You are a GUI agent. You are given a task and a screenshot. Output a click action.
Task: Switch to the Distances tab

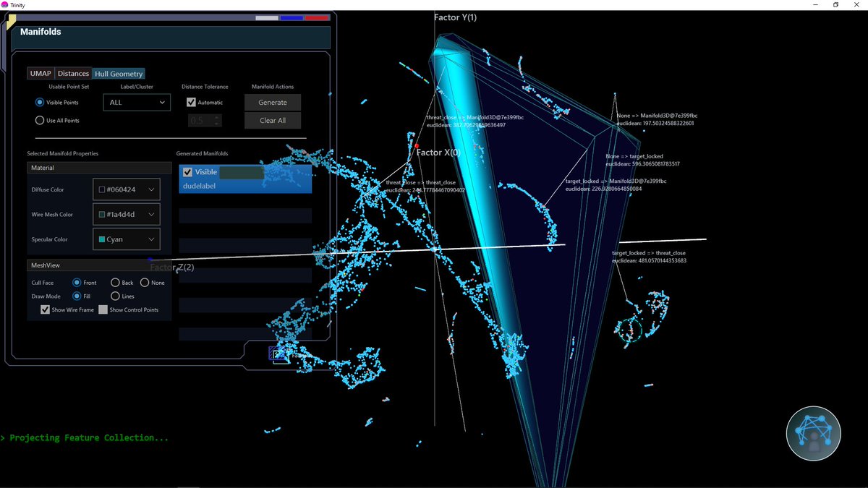click(x=73, y=74)
